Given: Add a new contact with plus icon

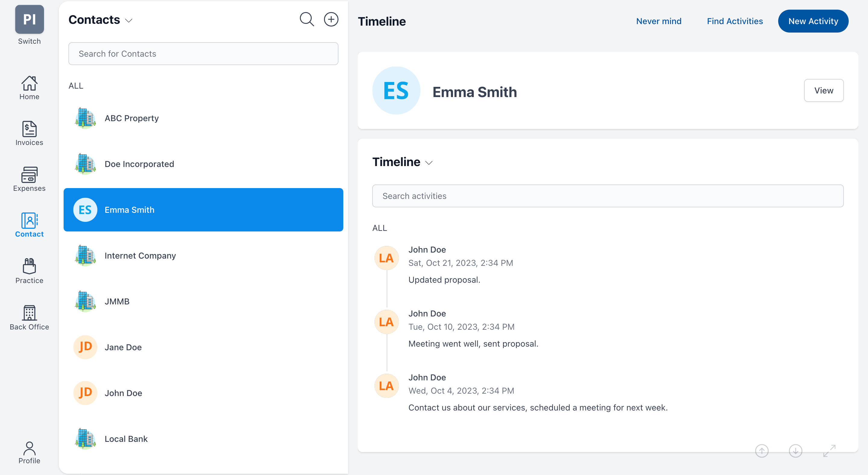Looking at the screenshot, I should (331, 20).
